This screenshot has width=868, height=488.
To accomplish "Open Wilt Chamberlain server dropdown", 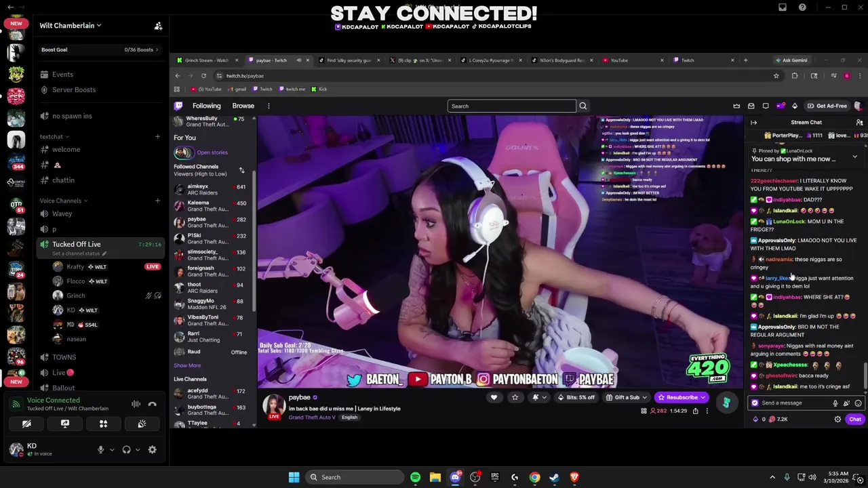I will (71, 26).
